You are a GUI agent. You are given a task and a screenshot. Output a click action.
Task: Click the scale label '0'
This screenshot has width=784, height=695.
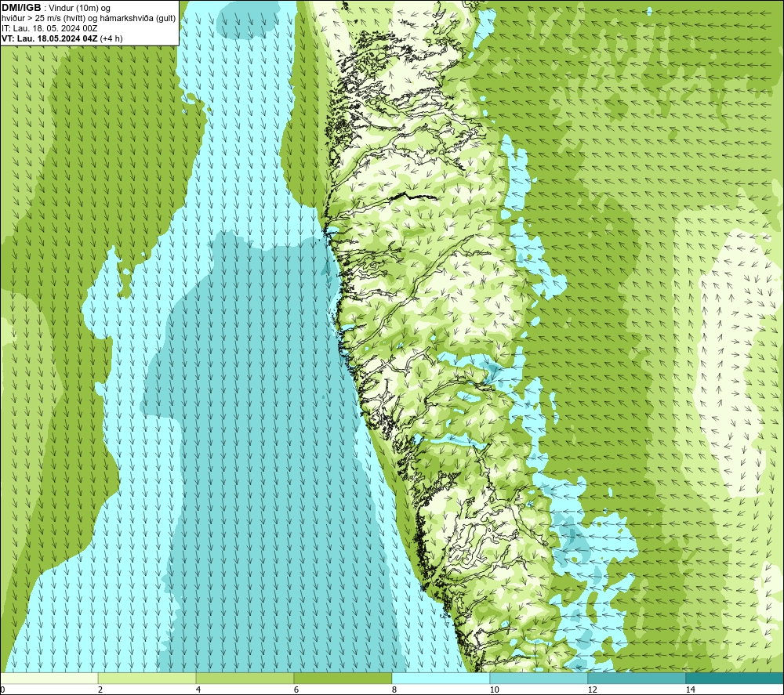pyautogui.click(x=3, y=690)
